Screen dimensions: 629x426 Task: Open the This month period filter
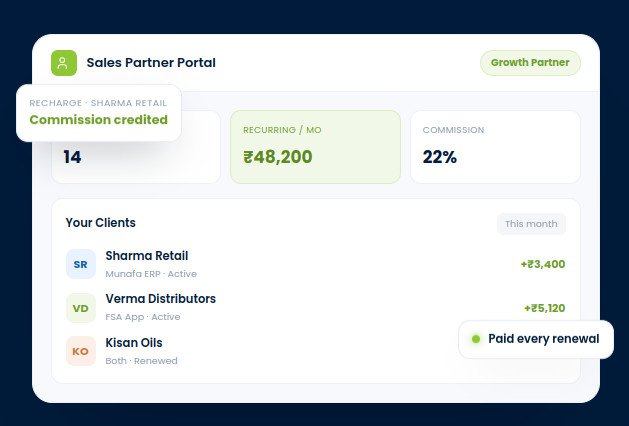click(x=531, y=224)
